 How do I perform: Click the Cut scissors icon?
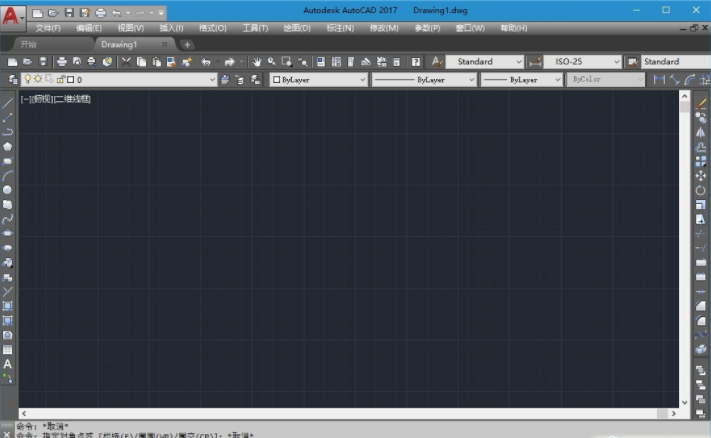[126, 62]
